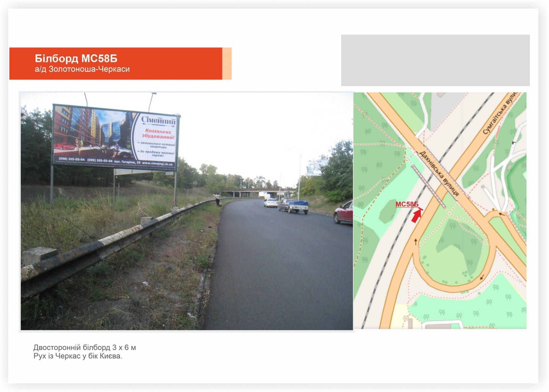Click the grey placeholder box at top right

tap(435, 60)
